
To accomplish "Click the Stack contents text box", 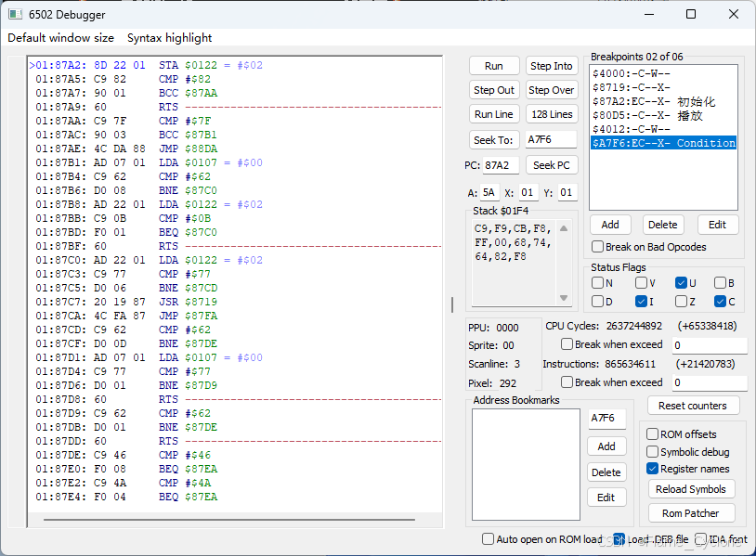I will (515, 263).
